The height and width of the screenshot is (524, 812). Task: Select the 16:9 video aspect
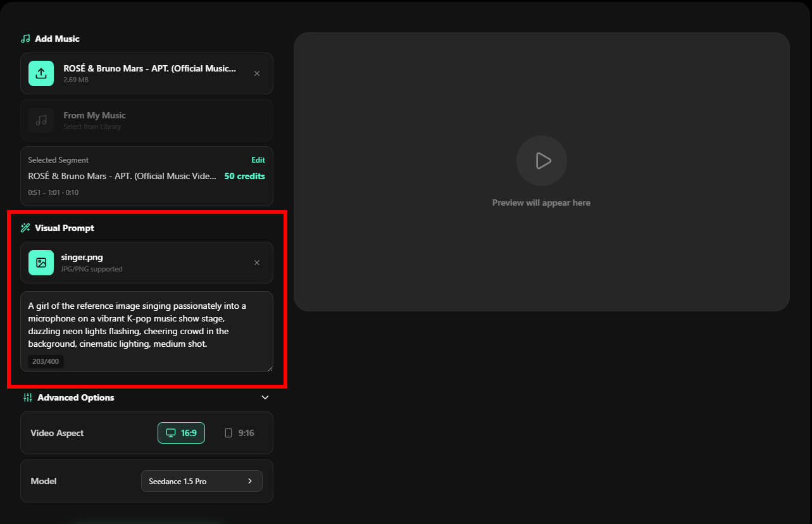click(x=181, y=433)
